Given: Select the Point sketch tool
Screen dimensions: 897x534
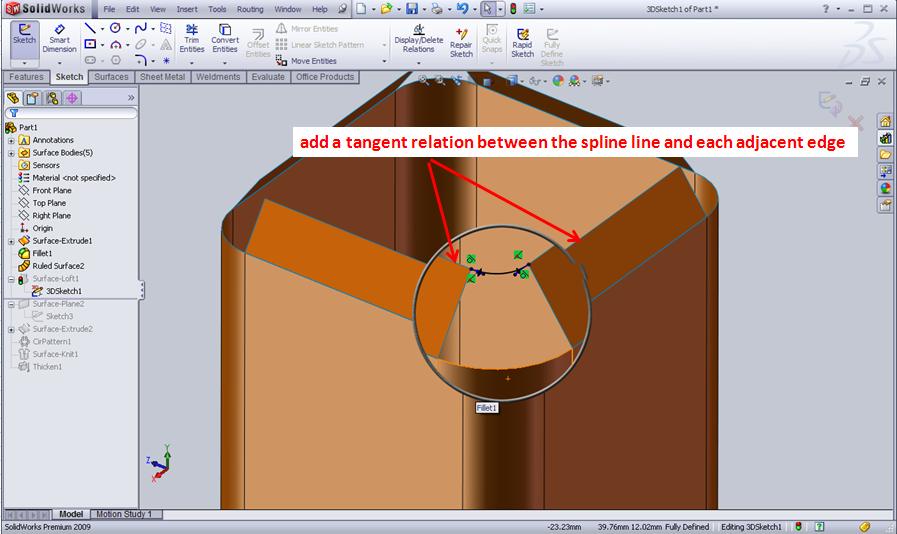Looking at the screenshot, I should 166,60.
